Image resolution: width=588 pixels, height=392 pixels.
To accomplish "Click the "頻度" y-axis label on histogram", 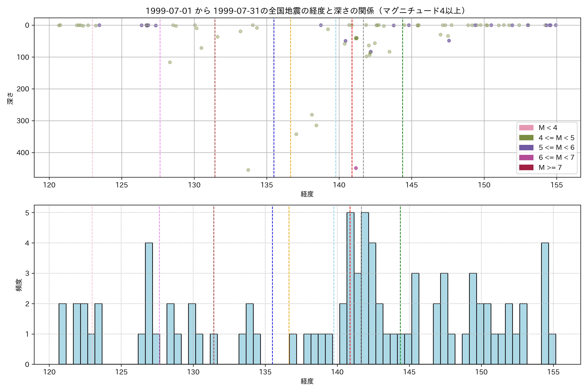I will click(19, 285).
